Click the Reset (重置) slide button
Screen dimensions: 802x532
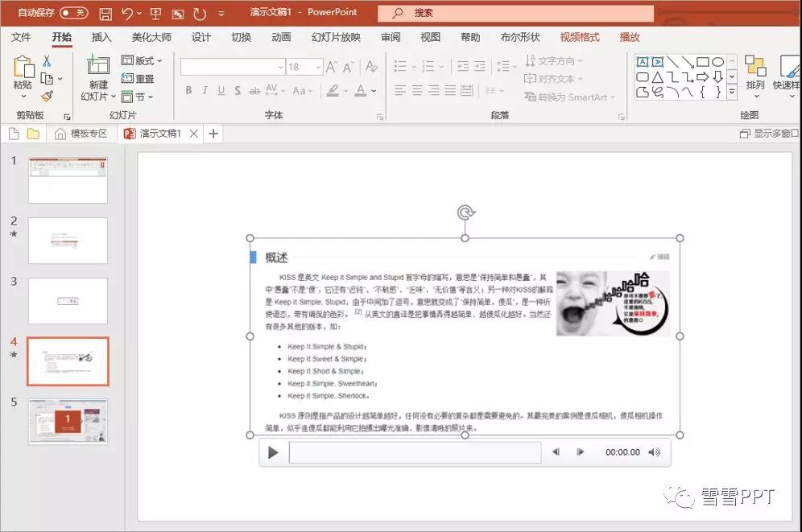[138, 79]
